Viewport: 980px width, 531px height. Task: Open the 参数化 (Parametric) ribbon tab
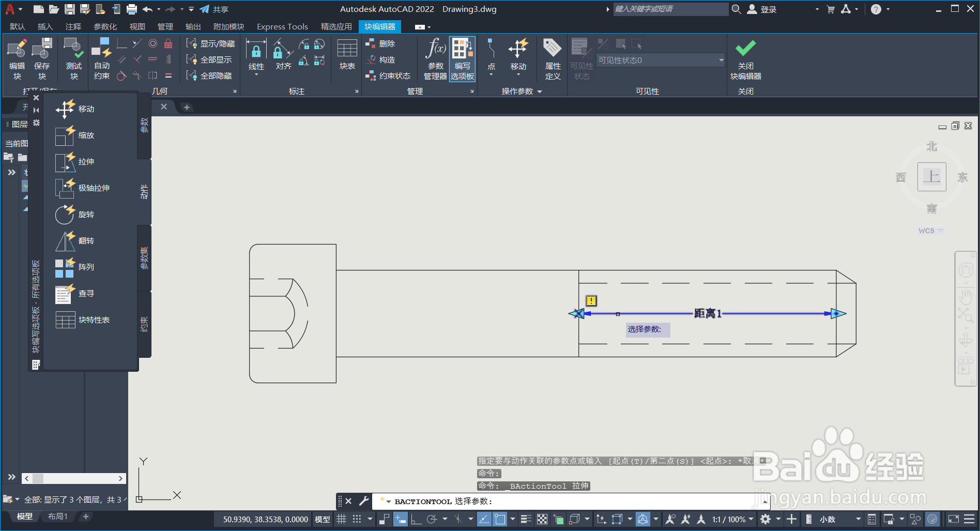click(x=105, y=26)
